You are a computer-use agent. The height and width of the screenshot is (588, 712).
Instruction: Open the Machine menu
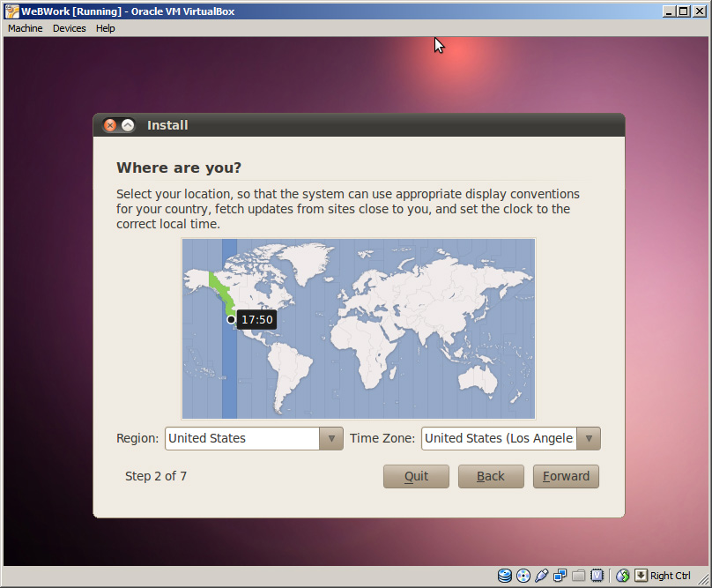click(25, 28)
